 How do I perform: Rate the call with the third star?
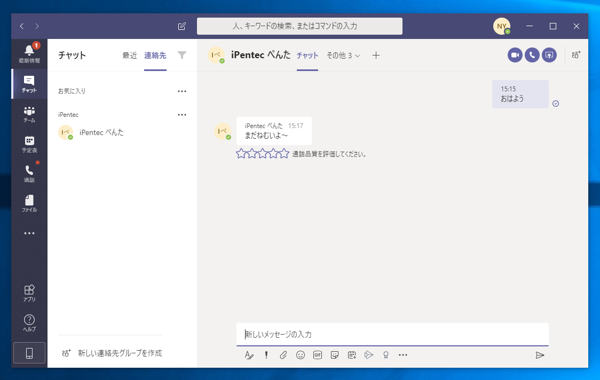point(262,154)
